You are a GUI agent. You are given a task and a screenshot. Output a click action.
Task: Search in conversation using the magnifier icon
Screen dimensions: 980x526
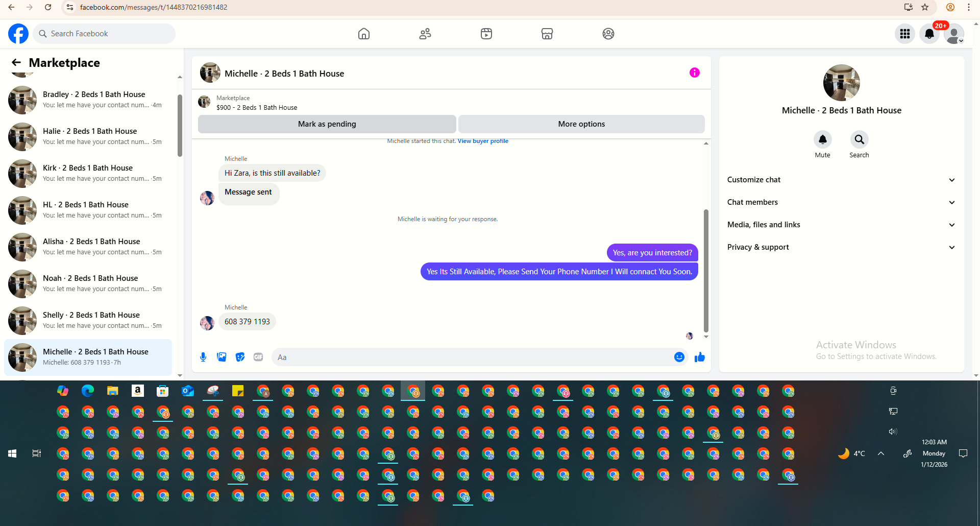[x=860, y=139]
